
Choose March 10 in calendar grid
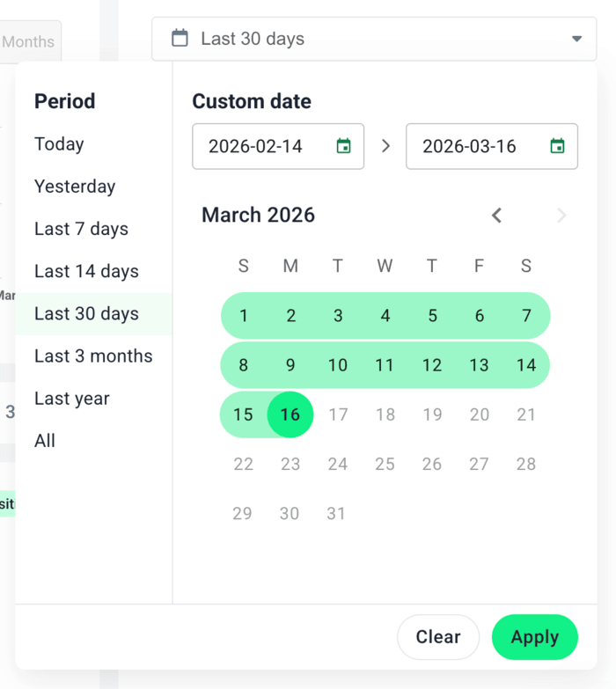(338, 365)
